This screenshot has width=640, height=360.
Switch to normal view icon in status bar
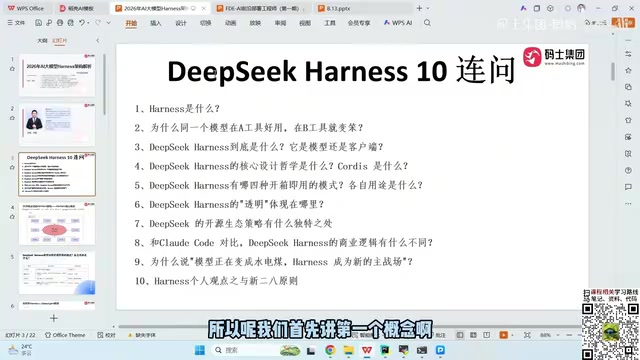(460, 335)
